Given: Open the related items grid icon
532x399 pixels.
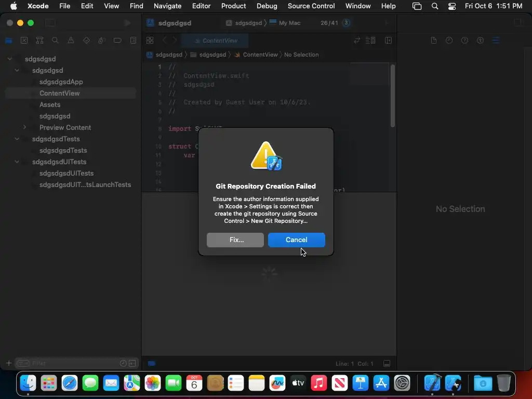Looking at the screenshot, I should tap(150, 41).
